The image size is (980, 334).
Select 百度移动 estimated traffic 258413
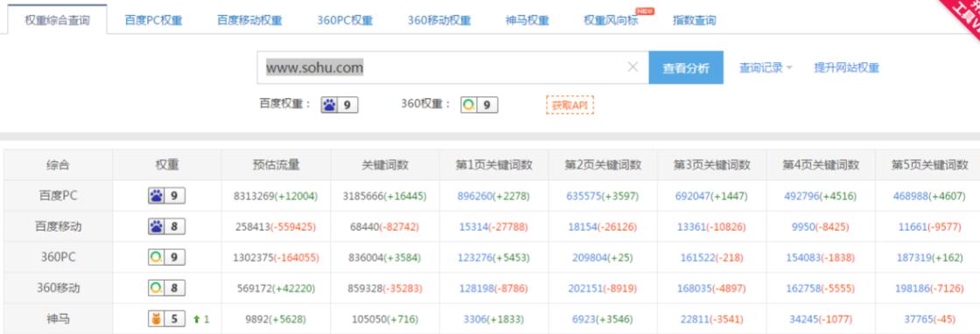[253, 226]
